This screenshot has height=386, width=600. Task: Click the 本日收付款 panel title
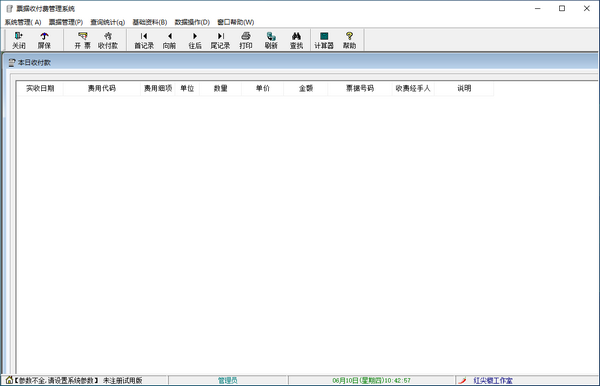coord(34,62)
